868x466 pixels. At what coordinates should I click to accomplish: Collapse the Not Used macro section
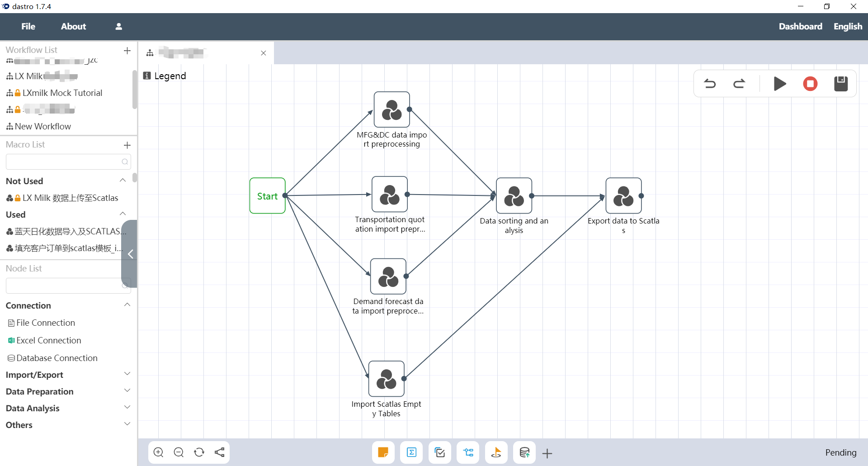point(123,181)
